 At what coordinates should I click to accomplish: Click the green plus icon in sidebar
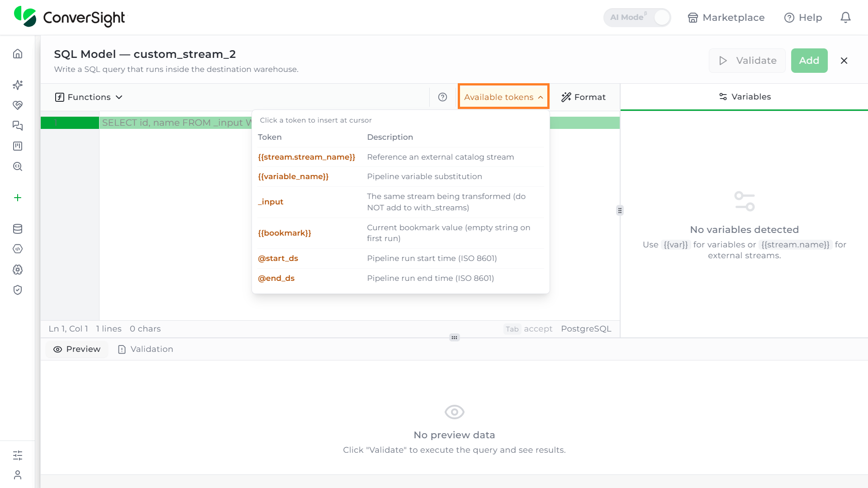coord(18,198)
